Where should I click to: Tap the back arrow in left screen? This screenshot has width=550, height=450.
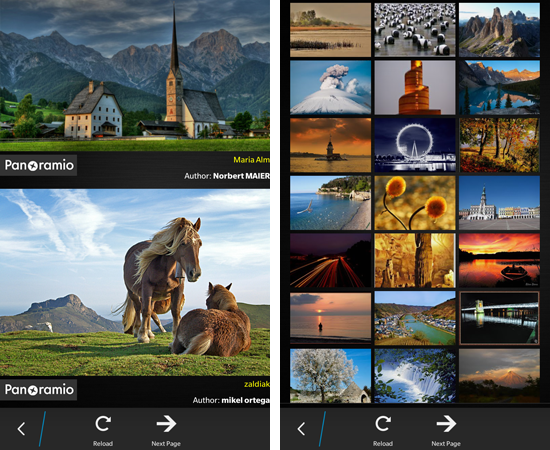click(21, 429)
